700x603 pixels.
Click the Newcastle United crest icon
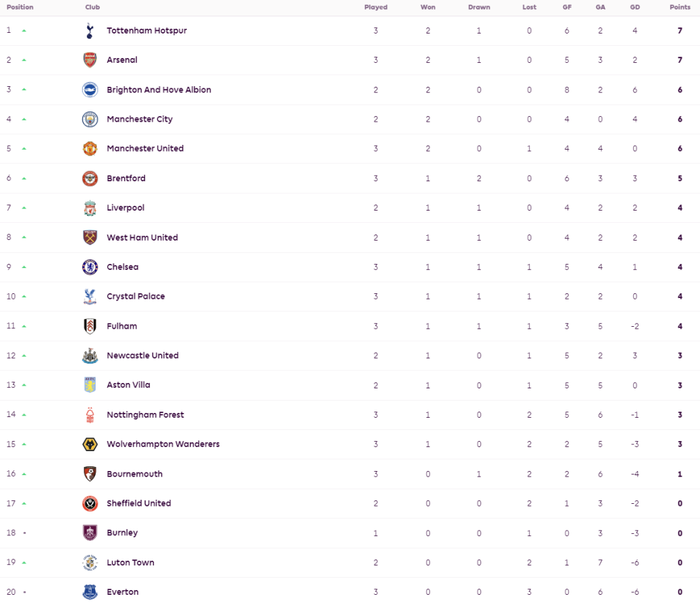coord(90,356)
